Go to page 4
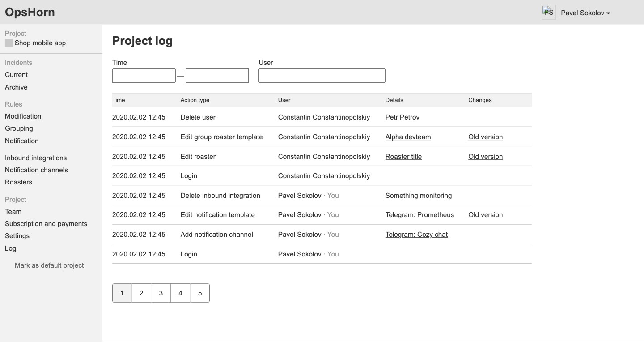The width and height of the screenshot is (644, 342). [x=180, y=293]
